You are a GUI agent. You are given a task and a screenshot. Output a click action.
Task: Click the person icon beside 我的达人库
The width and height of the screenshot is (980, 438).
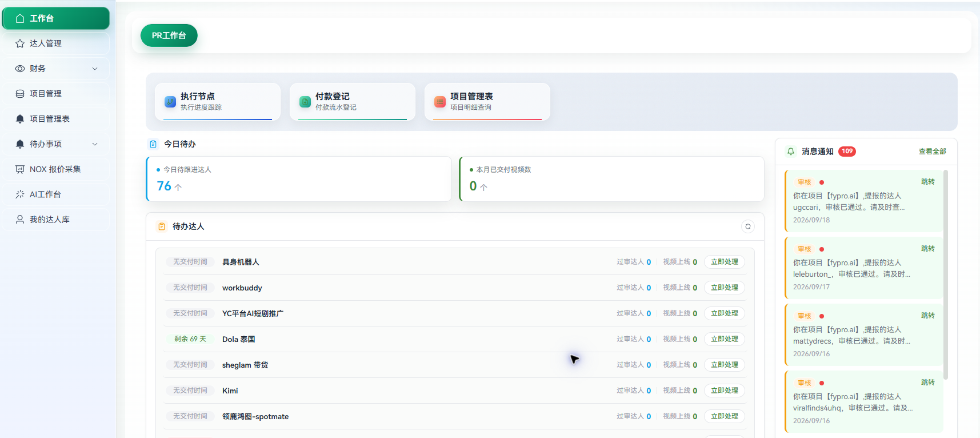pos(20,220)
